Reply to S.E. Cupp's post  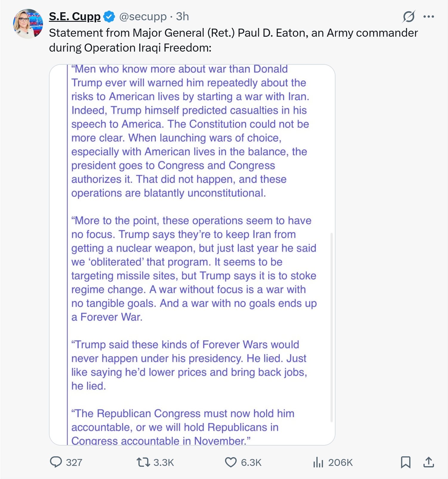point(56,462)
